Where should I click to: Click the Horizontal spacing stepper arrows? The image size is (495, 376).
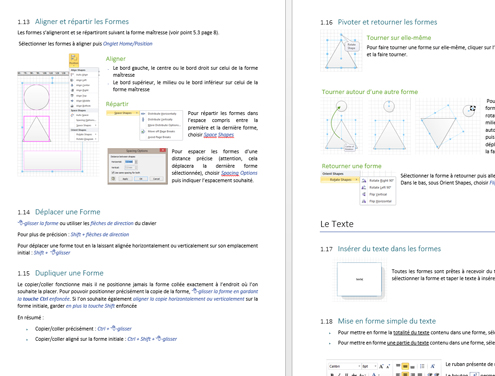coord(136,162)
